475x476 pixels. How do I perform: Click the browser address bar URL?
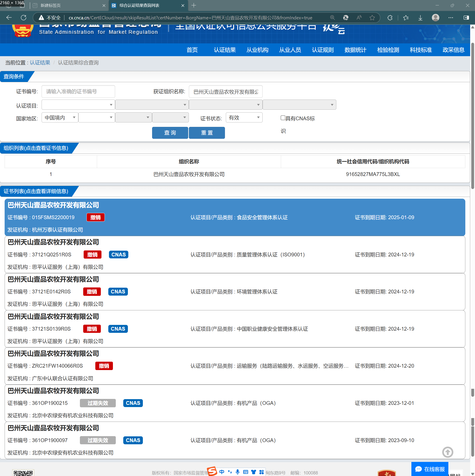pyautogui.click(x=190, y=18)
